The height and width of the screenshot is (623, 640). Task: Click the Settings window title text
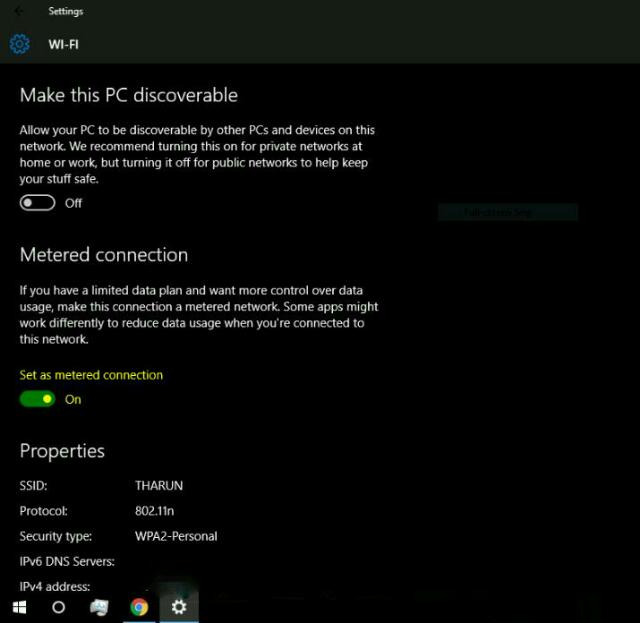[66, 12]
